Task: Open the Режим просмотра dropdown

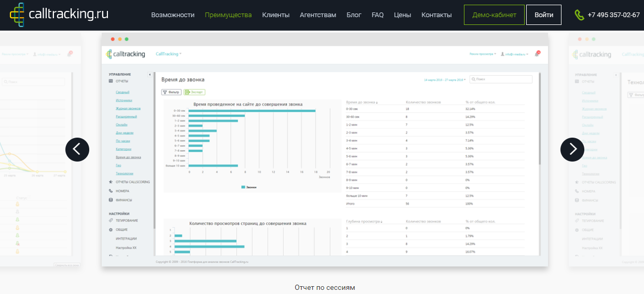Action: coord(483,54)
